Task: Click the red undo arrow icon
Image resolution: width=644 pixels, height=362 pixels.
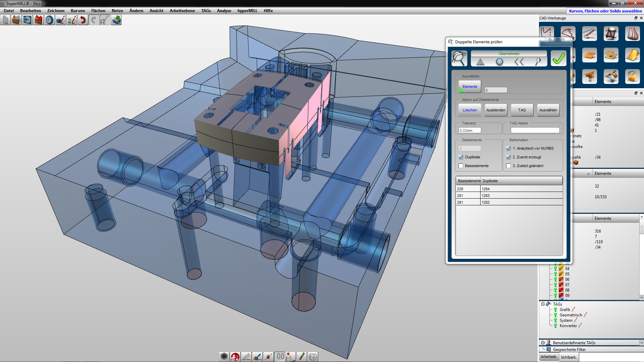Action: coord(83,20)
